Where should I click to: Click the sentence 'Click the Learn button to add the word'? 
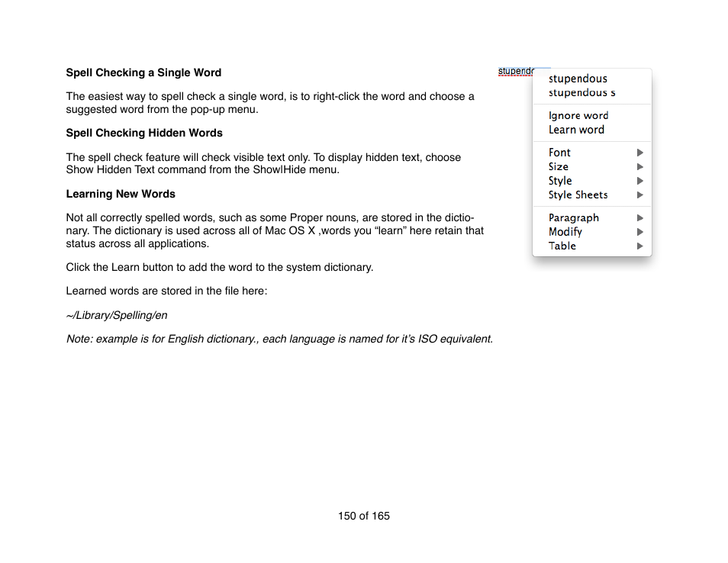click(x=220, y=267)
